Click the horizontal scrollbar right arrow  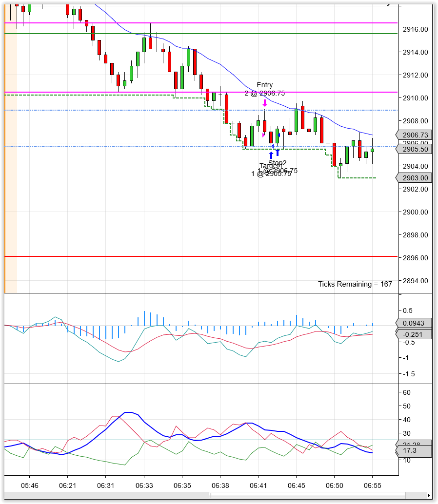click(x=429, y=495)
